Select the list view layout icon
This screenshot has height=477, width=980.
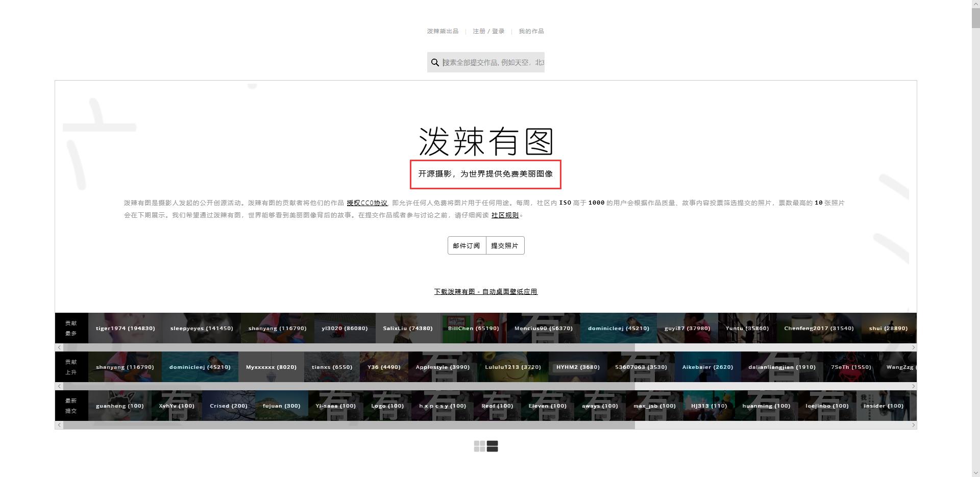492,446
